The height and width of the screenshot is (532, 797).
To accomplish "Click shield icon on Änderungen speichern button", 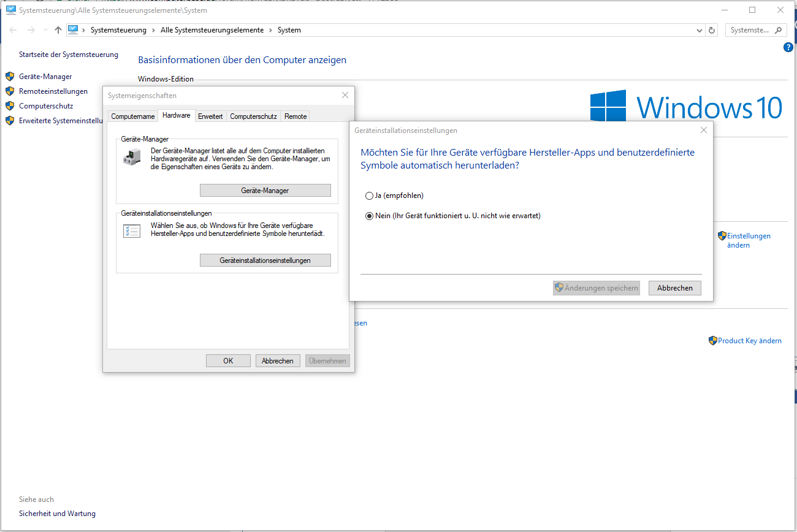I will pyautogui.click(x=559, y=287).
